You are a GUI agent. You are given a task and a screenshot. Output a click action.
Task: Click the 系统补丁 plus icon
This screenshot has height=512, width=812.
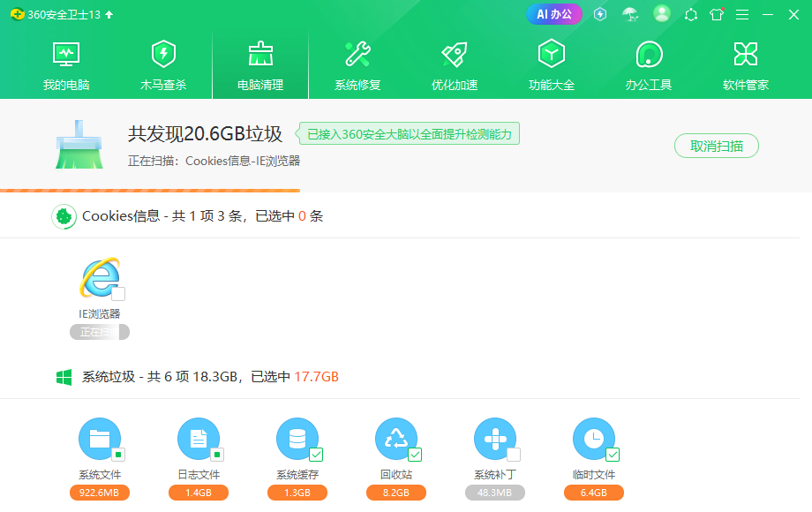[x=495, y=439]
